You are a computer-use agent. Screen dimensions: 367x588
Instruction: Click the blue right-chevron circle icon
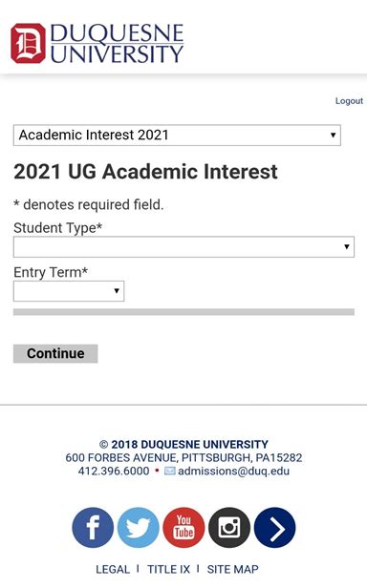pyautogui.click(x=275, y=527)
